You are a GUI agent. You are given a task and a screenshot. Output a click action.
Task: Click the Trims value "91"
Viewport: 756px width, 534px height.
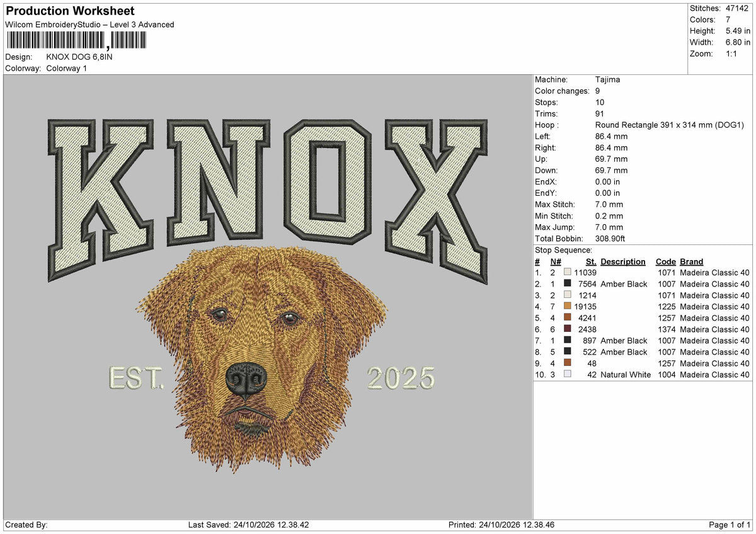point(600,114)
